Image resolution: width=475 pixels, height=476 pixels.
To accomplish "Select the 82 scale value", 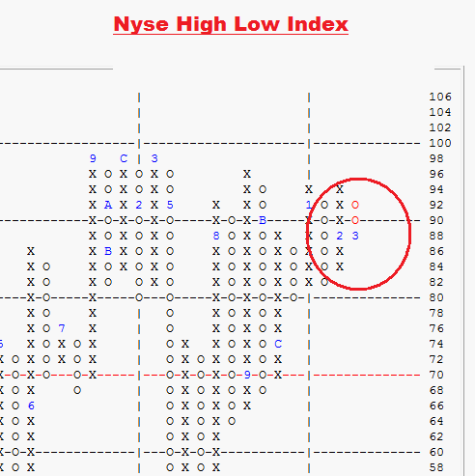I will coord(436,282).
